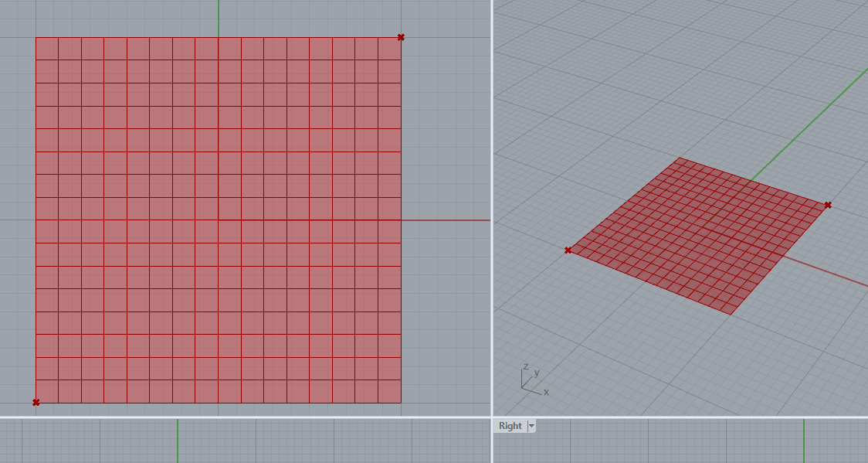The width and height of the screenshot is (868, 463).
Task: Click the green axis line in bottom-left viewport
Action: [178, 441]
